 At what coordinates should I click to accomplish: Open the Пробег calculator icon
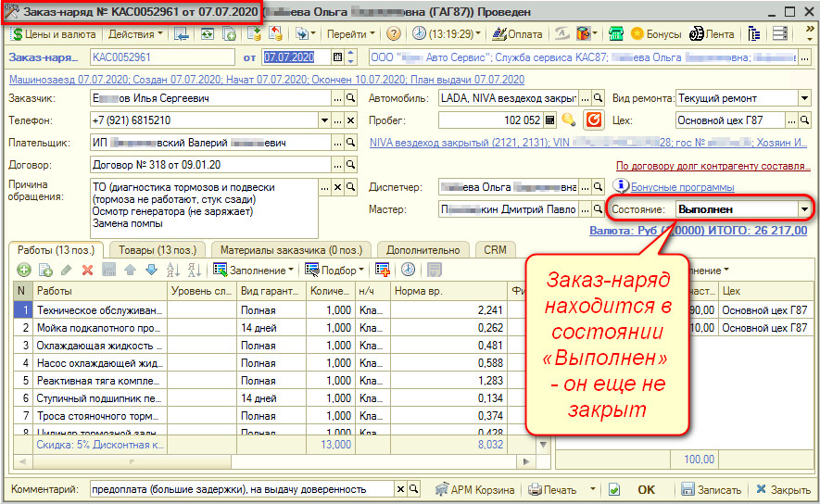tap(549, 120)
